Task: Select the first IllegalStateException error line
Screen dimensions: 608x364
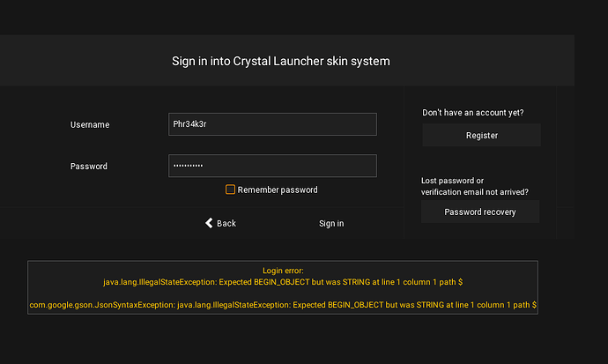Action: (x=283, y=282)
